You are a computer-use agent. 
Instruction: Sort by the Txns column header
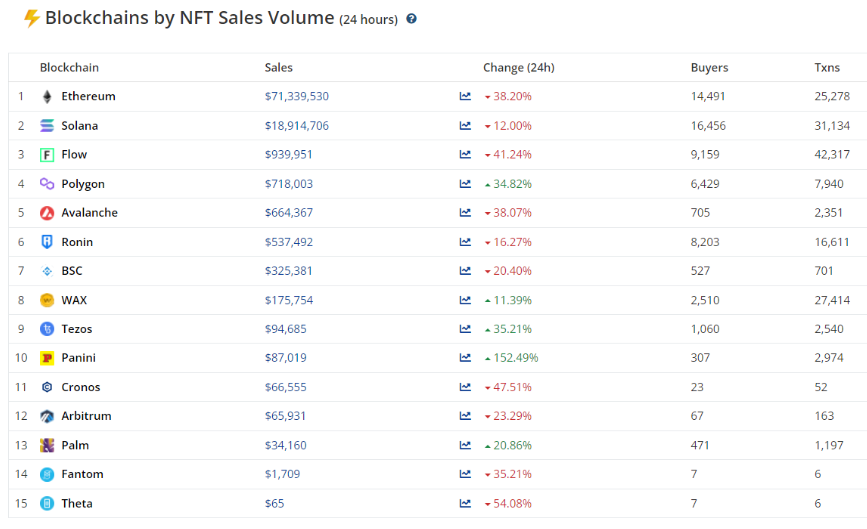tap(827, 67)
